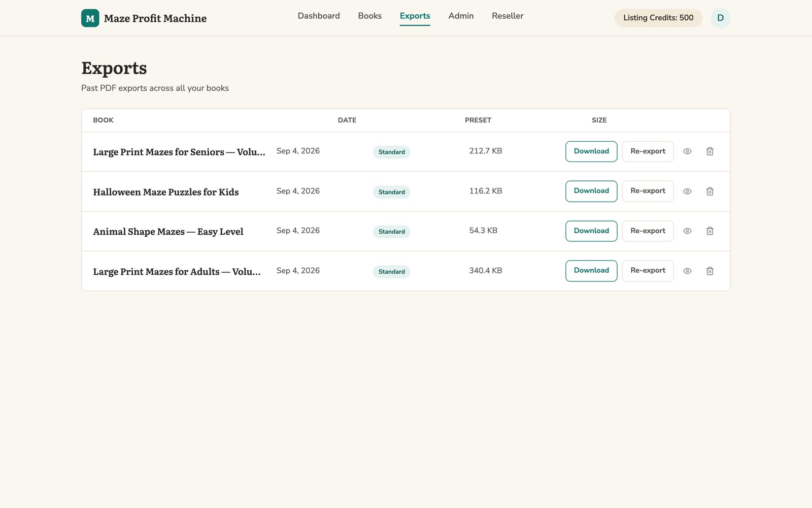Click the Listing Credits: 500 badge
Viewport: 812px width, 508px height.
click(658, 18)
